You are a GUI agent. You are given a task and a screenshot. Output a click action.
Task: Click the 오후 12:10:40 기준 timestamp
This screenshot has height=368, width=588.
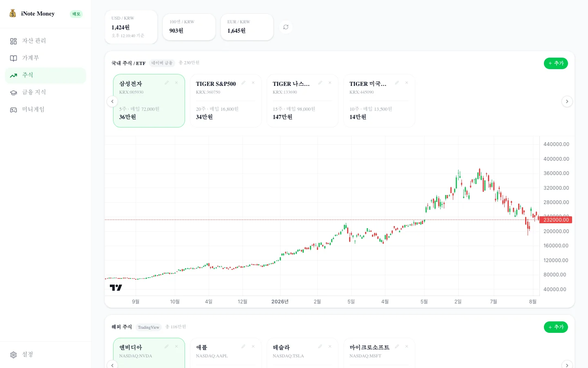click(x=128, y=36)
